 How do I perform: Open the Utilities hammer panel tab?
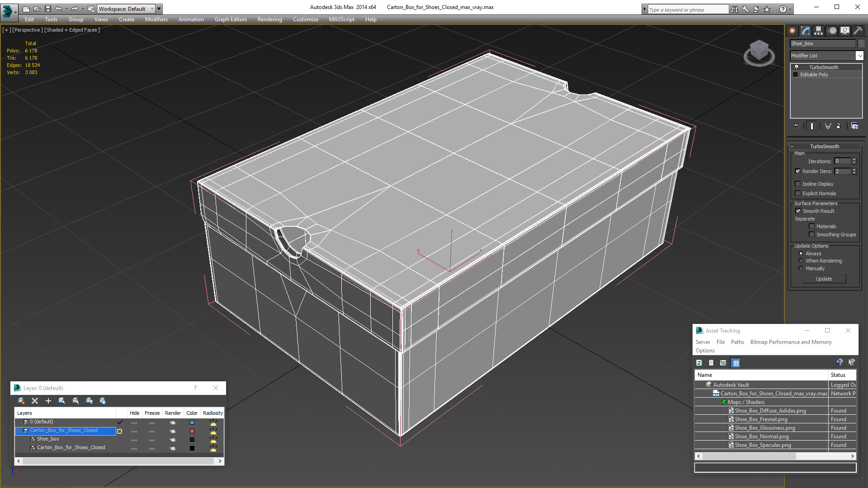pos(858,31)
